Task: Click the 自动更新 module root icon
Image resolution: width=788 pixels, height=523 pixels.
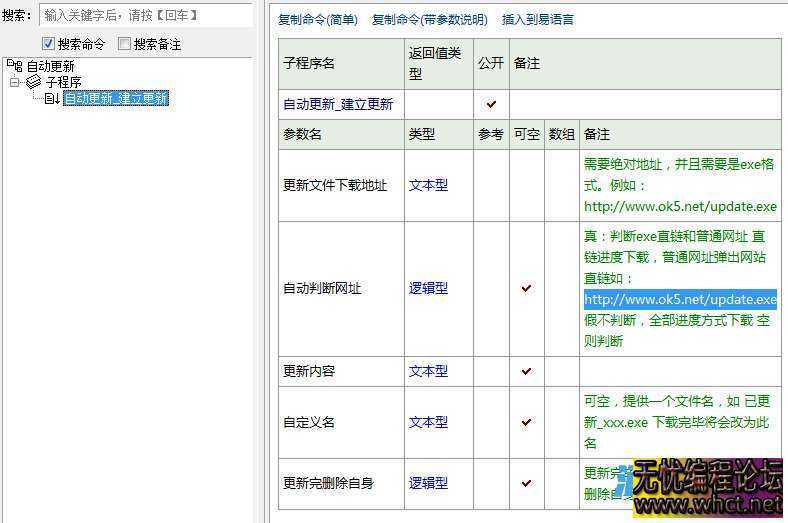Action: pyautogui.click(x=14, y=66)
